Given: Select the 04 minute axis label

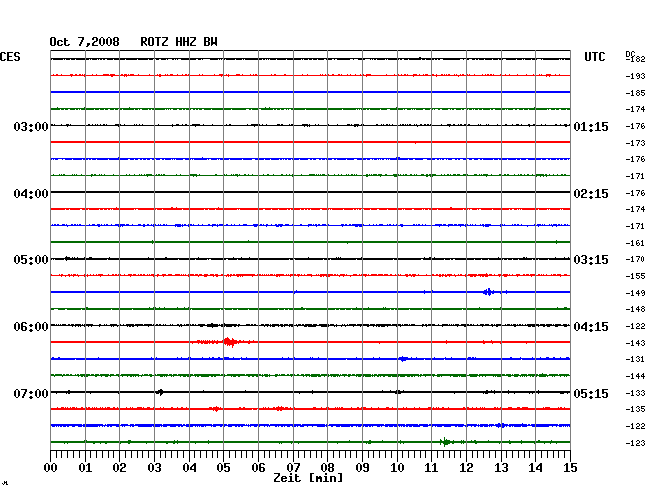Looking at the screenshot, I should pos(189,468).
